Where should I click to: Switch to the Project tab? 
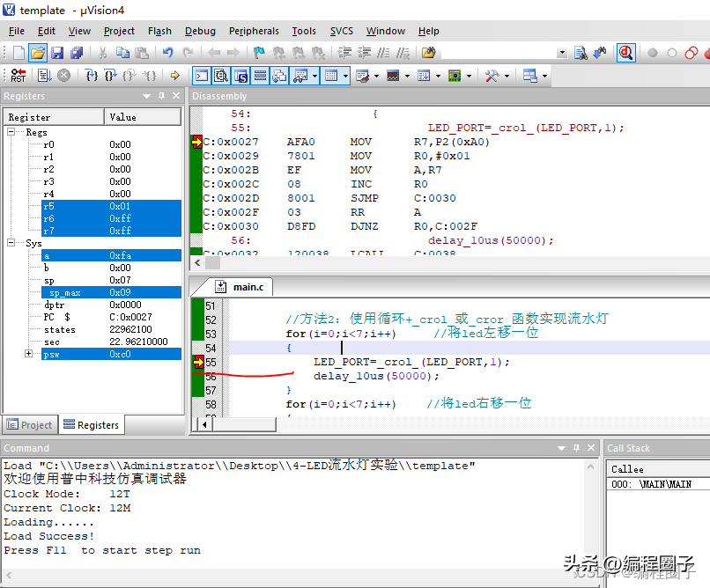click(x=29, y=425)
